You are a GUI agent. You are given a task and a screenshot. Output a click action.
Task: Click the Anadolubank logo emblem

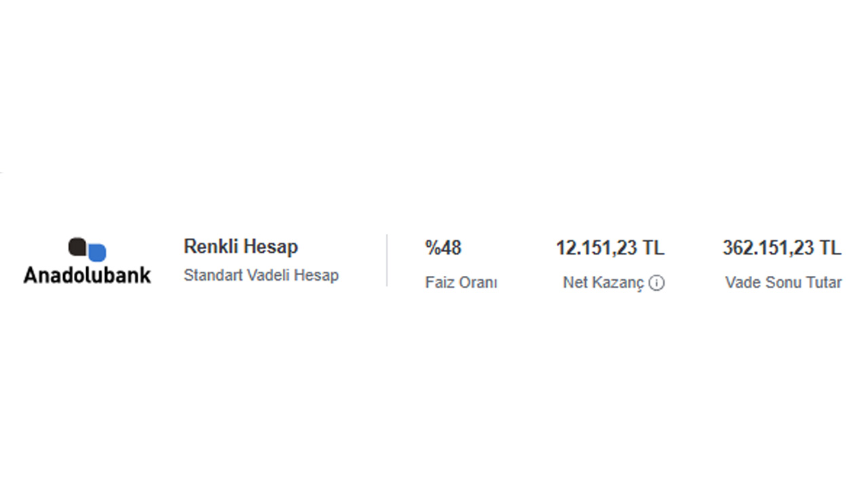(87, 249)
